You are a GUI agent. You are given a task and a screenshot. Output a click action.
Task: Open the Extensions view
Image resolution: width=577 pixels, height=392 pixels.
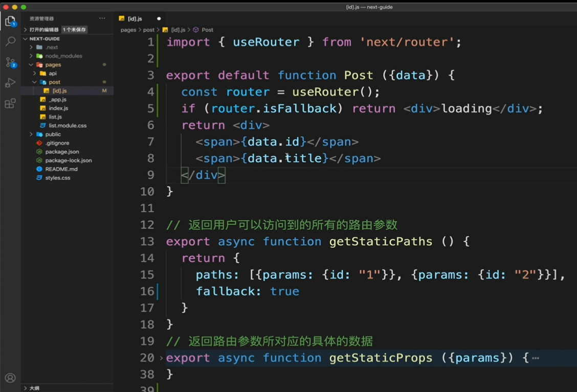[10, 103]
